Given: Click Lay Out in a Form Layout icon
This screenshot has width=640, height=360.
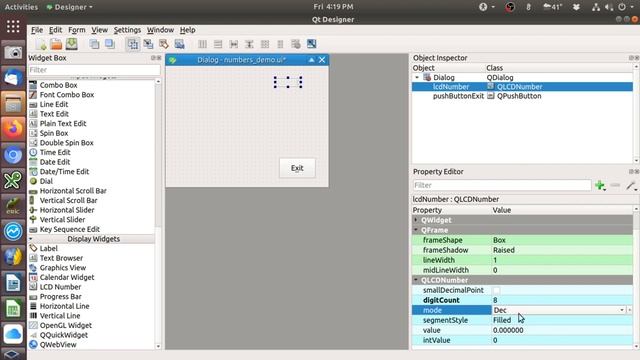Looking at the screenshot, I should click(x=280, y=44).
